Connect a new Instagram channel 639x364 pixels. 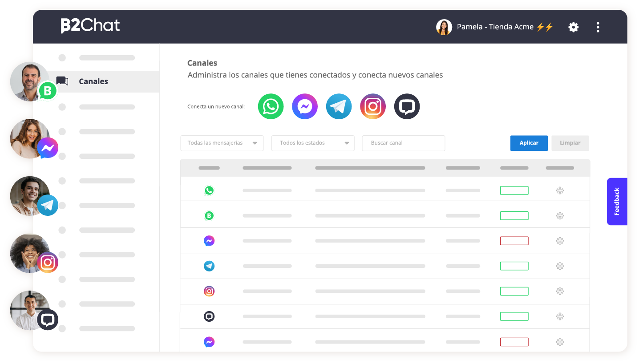coord(373,107)
